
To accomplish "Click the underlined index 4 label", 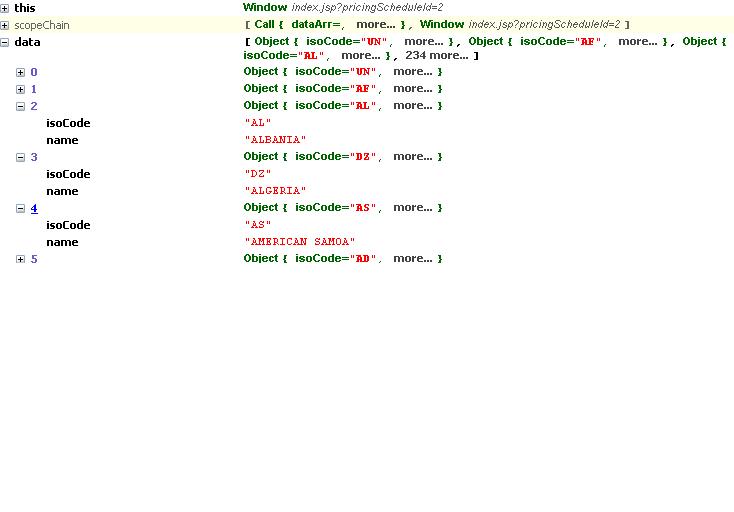I will pyautogui.click(x=34, y=208).
